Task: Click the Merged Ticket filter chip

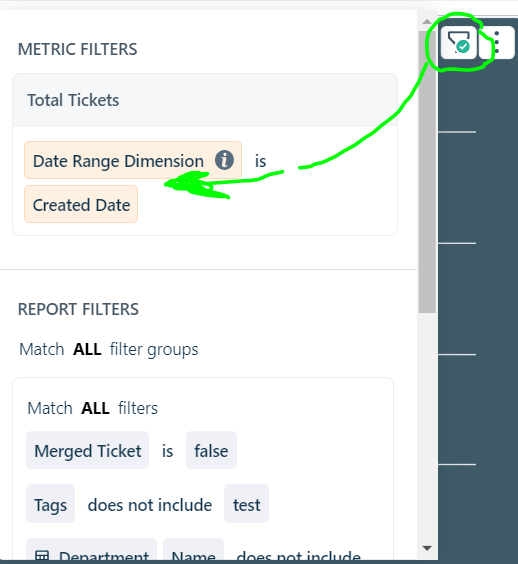Action: [x=87, y=450]
